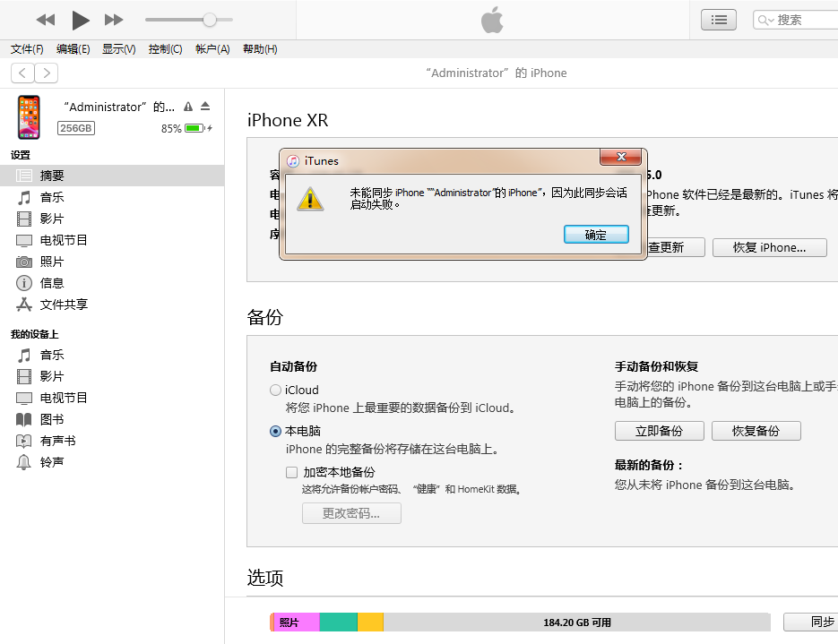Enable 加密本地备份 encryption

pos(290,472)
